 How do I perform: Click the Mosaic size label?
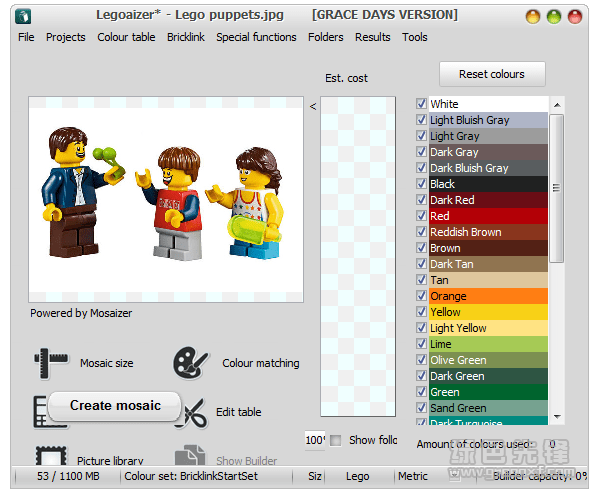point(107,363)
